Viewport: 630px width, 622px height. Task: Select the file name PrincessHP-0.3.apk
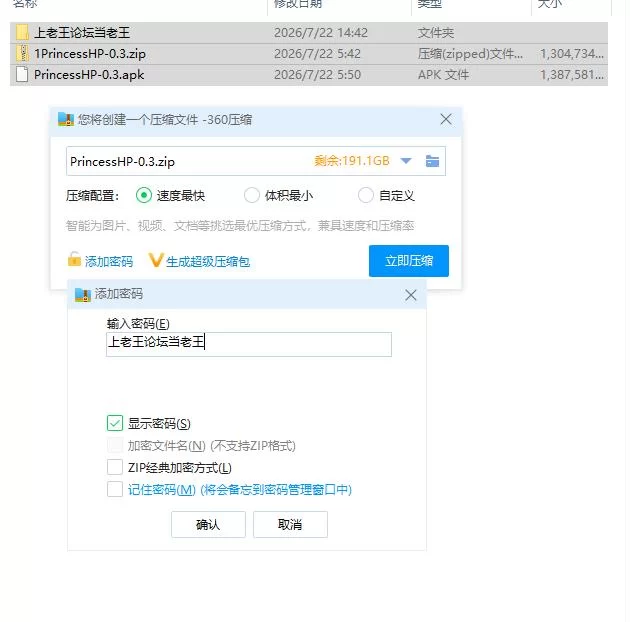89,75
